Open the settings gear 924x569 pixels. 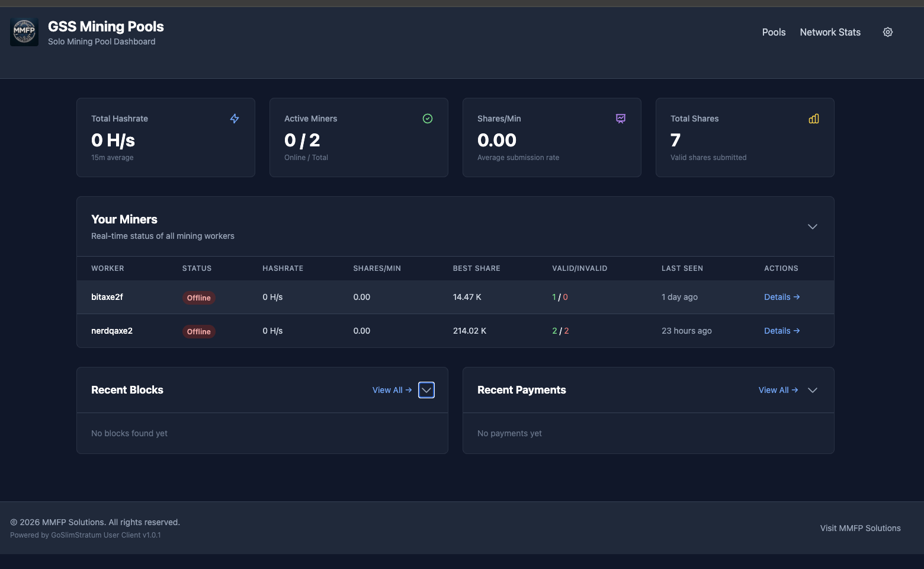click(887, 32)
